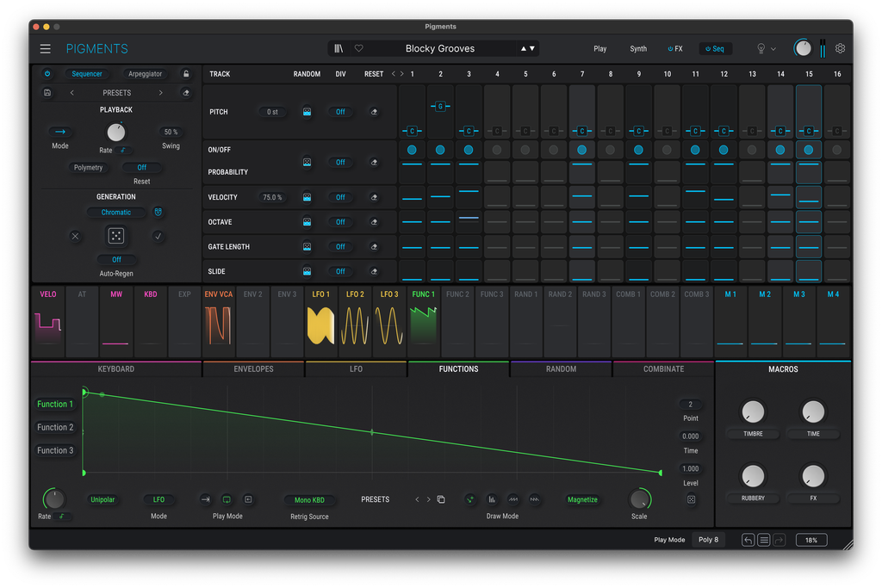Adjust the TIMBRE macro knob
The width and height of the screenshot is (882, 588).
pyautogui.click(x=753, y=412)
